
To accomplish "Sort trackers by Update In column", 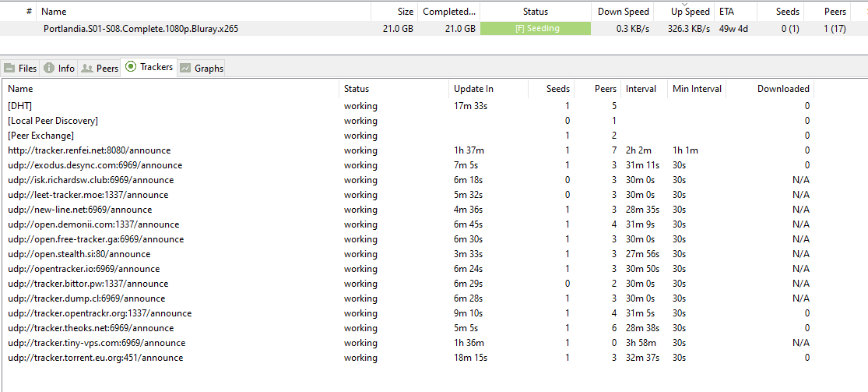I will 488,89.
